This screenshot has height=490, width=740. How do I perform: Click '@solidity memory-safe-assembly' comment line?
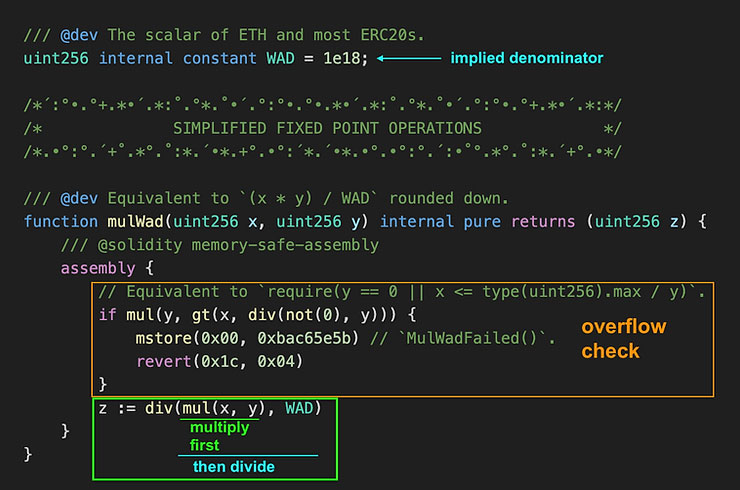[220, 245]
